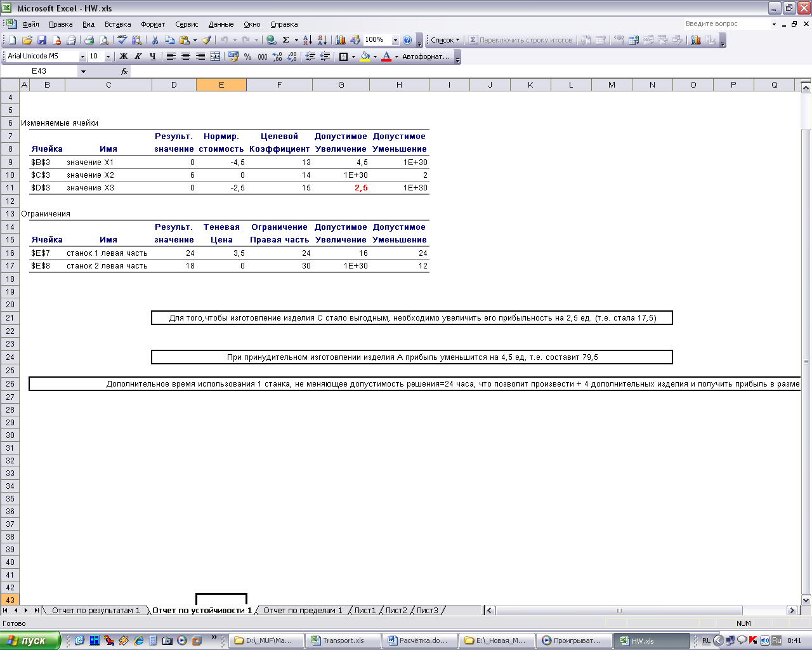812x650 pixels.
Task: Open the Данные menu
Action: pos(221,24)
